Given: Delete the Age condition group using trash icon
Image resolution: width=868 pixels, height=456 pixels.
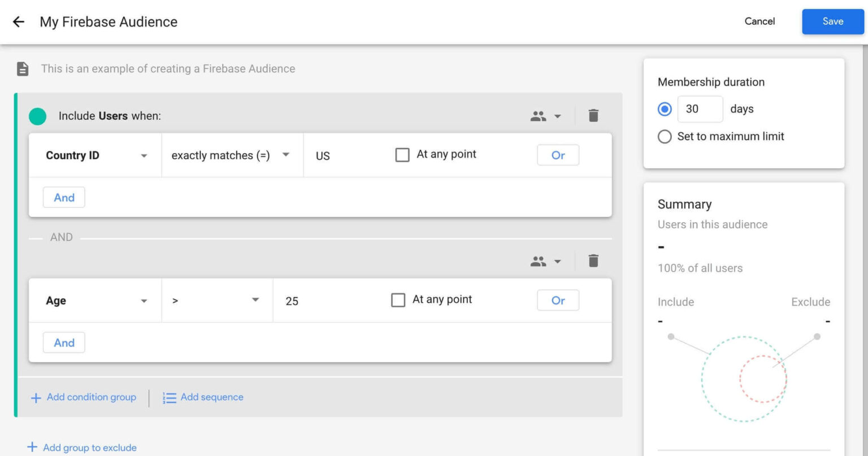Looking at the screenshot, I should tap(593, 260).
